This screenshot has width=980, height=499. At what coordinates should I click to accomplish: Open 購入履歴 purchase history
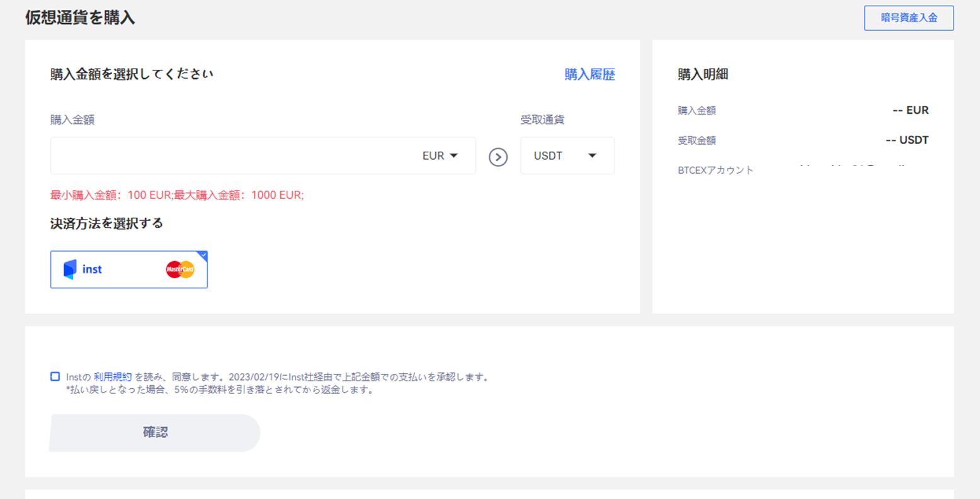pos(590,74)
